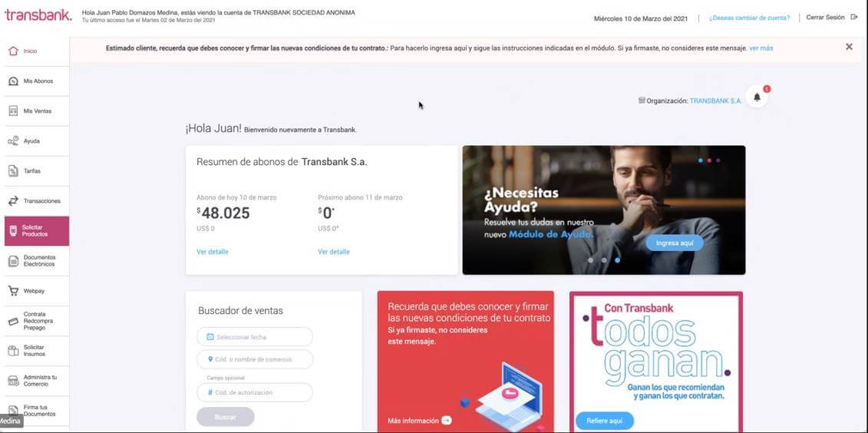Viewport: 868px width, 433px height.
Task: Select the Webpay shopping cart icon
Action: point(13,291)
